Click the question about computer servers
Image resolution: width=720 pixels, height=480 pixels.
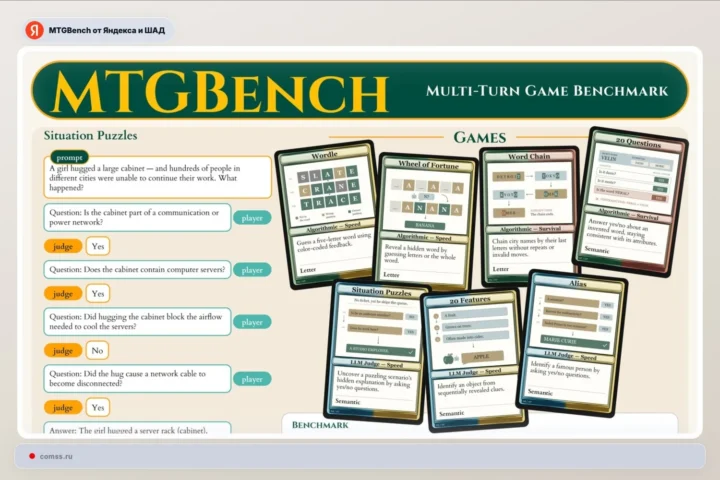tap(137, 270)
